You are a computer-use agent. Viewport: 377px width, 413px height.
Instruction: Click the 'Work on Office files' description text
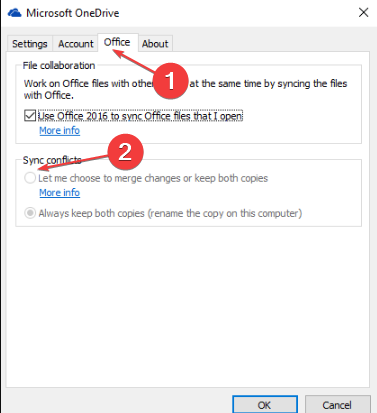point(185,89)
